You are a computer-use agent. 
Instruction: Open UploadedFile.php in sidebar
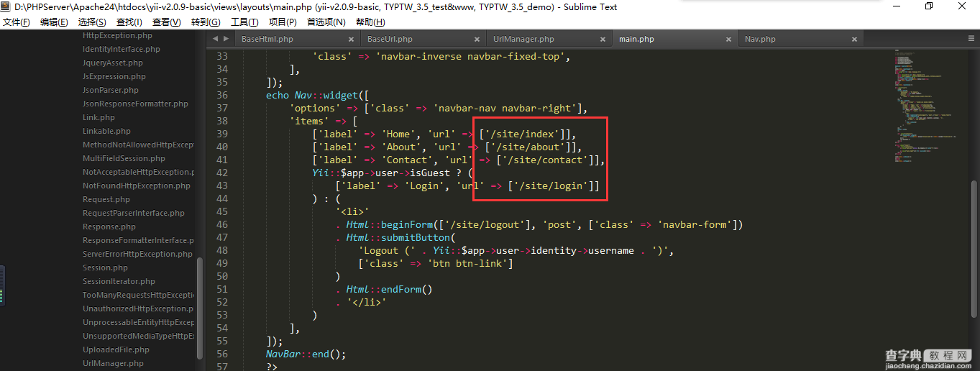pos(116,349)
